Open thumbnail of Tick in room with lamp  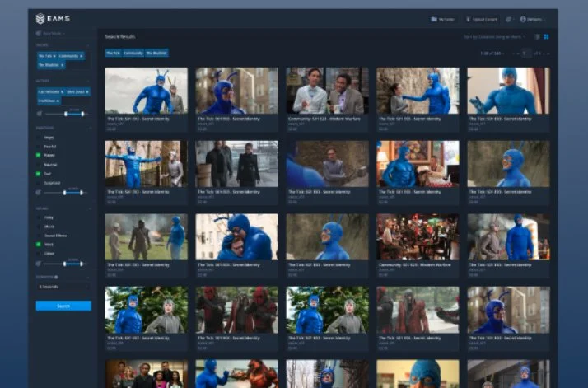pyautogui.click(x=418, y=164)
